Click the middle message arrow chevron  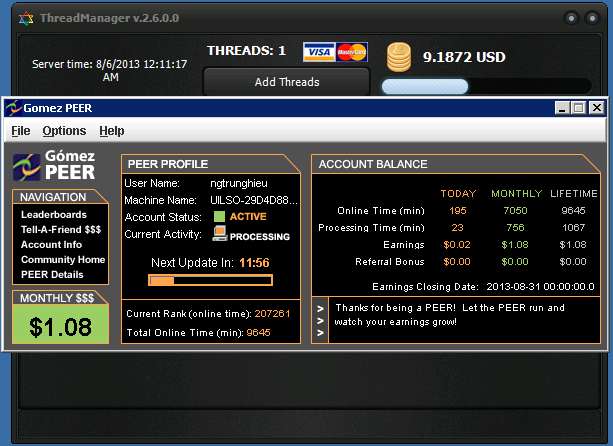pos(320,321)
